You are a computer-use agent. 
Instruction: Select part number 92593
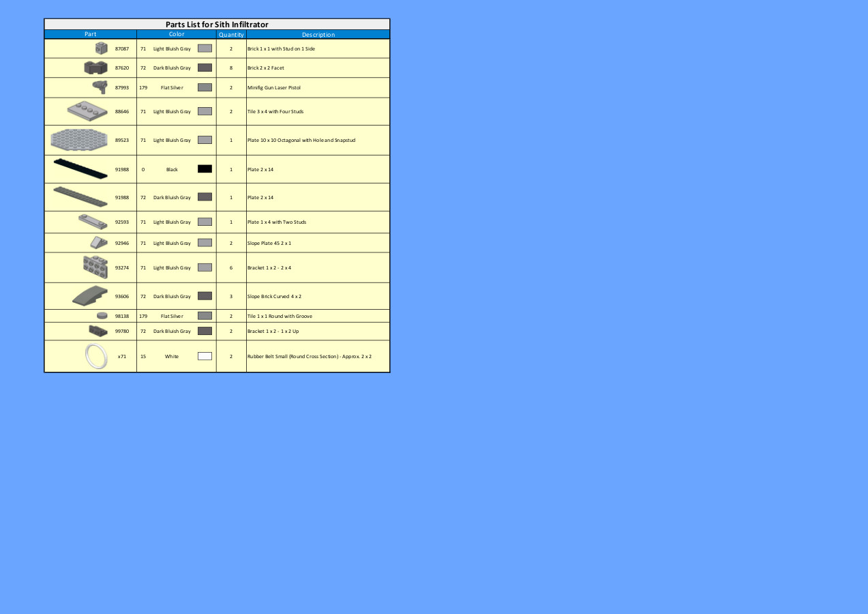pyautogui.click(x=122, y=222)
